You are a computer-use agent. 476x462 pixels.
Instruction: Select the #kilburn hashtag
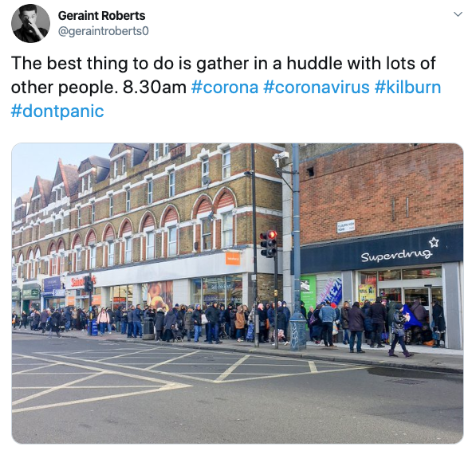[x=407, y=88]
